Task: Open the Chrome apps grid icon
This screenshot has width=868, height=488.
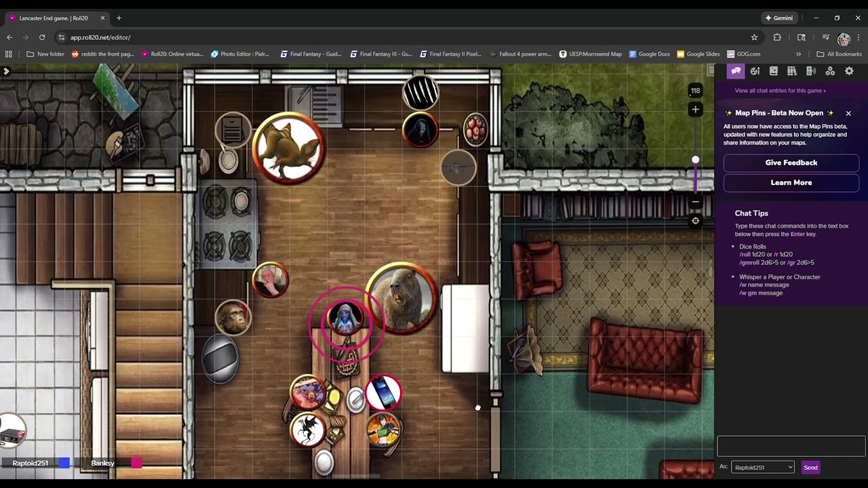Action: click(9, 54)
